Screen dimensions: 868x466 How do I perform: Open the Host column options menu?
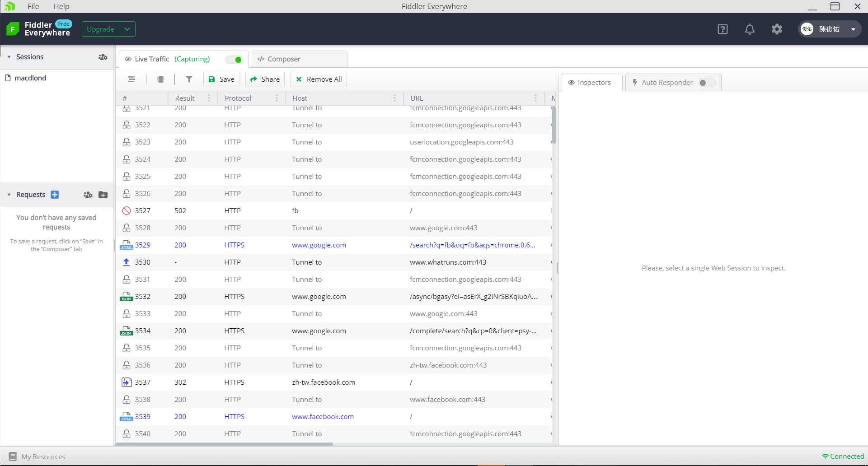pos(394,98)
